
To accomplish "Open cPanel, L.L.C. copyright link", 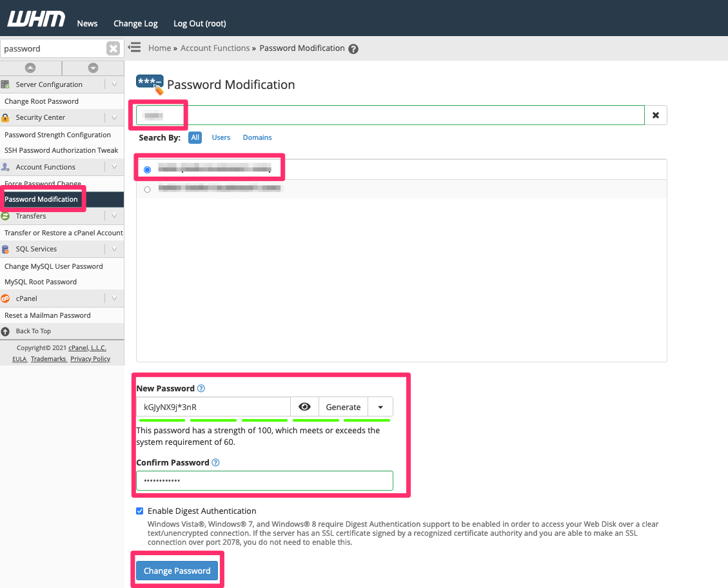I will pyautogui.click(x=87, y=348).
